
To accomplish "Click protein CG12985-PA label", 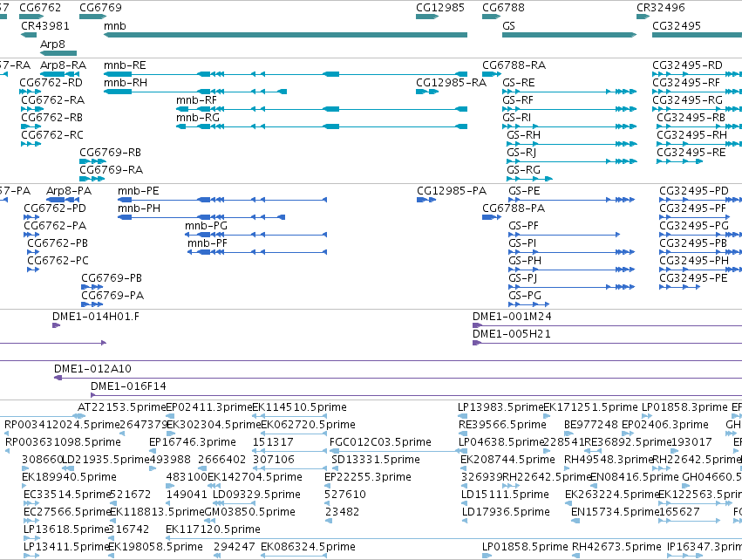I will pyautogui.click(x=452, y=191).
